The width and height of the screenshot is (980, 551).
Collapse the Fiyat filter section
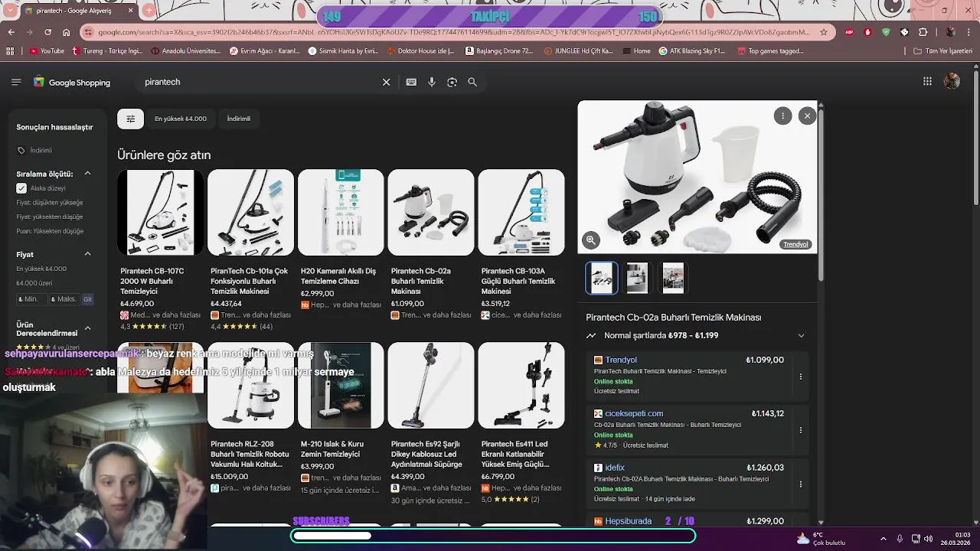tap(87, 254)
